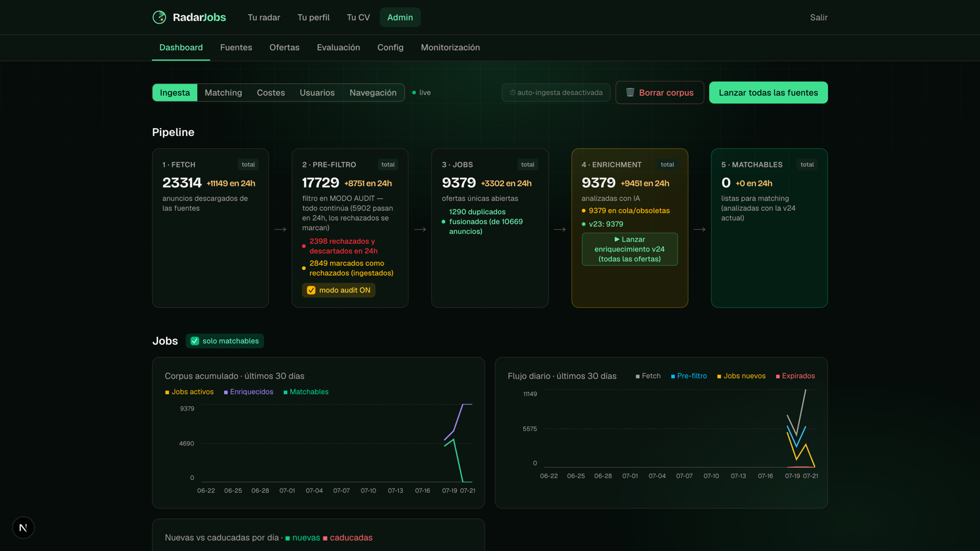Switch to the Ofertas tab
980x551 pixels.
point(284,47)
